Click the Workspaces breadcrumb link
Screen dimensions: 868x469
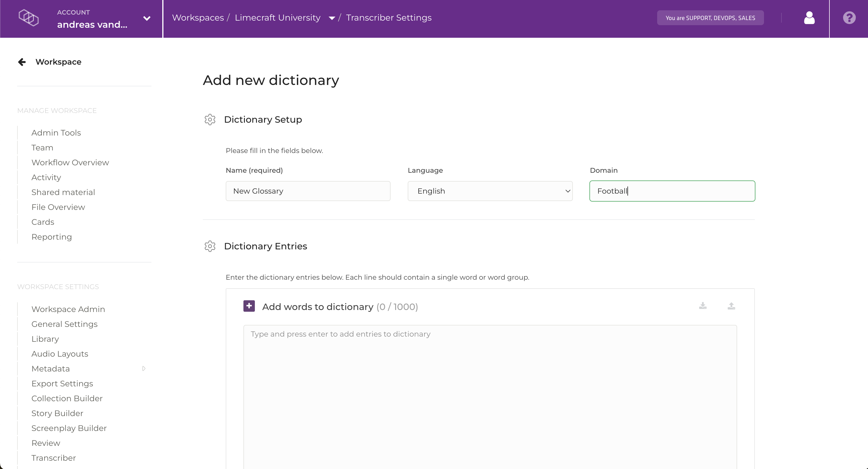(198, 18)
